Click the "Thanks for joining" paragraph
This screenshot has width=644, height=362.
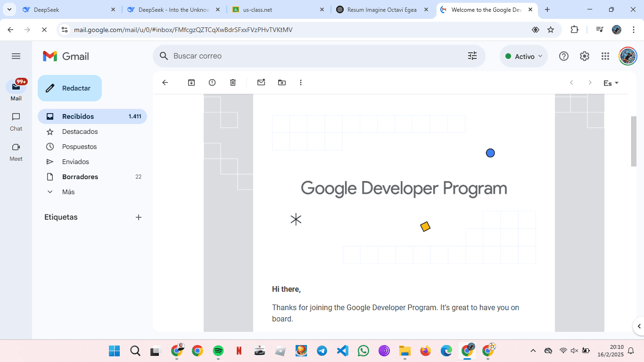point(396,313)
